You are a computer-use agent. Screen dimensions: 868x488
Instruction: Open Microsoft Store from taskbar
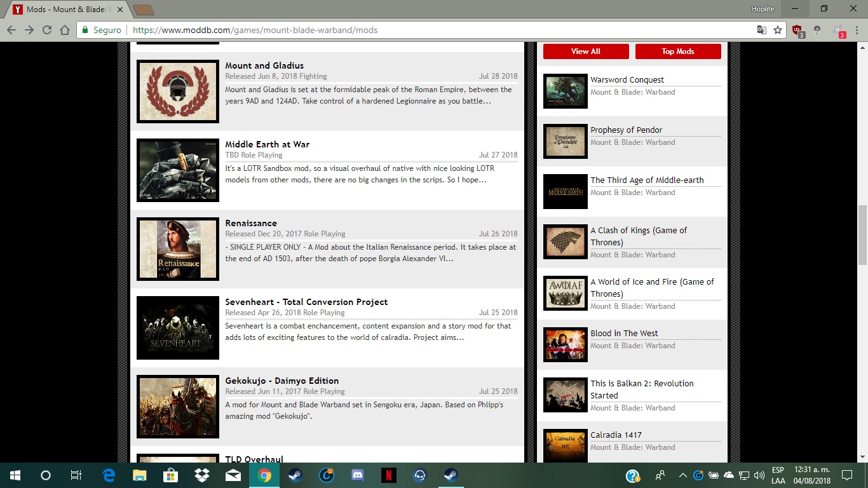pyautogui.click(x=170, y=475)
